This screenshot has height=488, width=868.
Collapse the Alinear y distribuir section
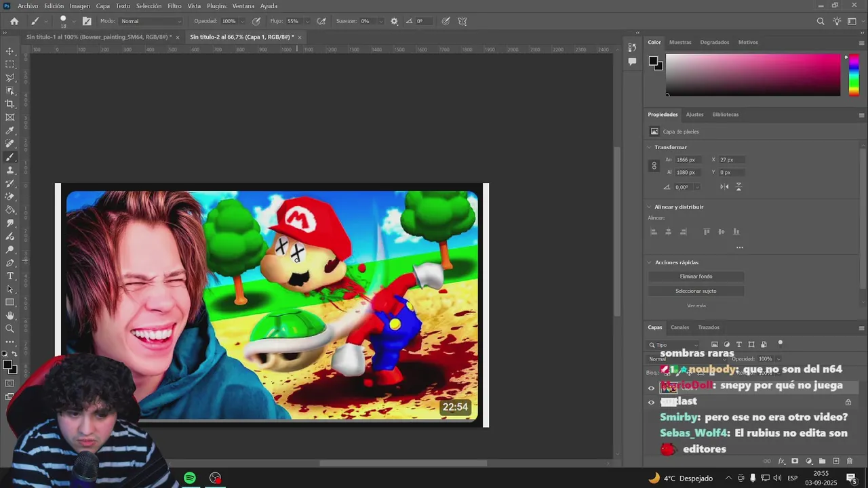click(649, 207)
